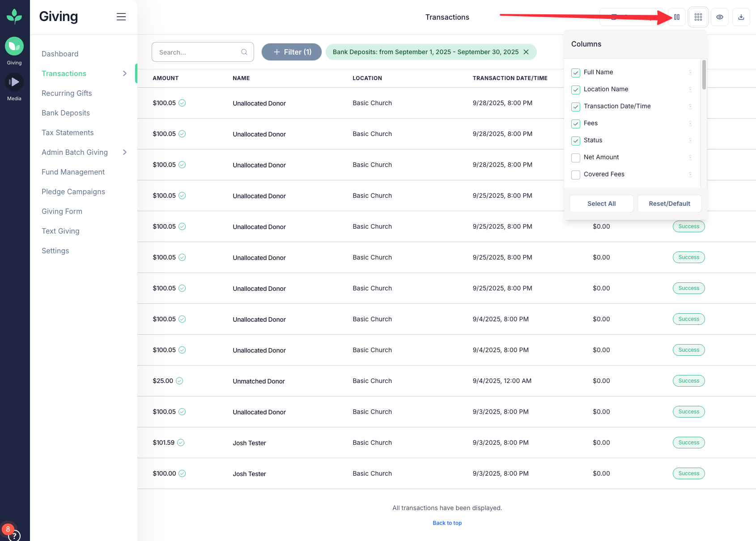
Task: Open help question mark icon
Action: click(15, 535)
